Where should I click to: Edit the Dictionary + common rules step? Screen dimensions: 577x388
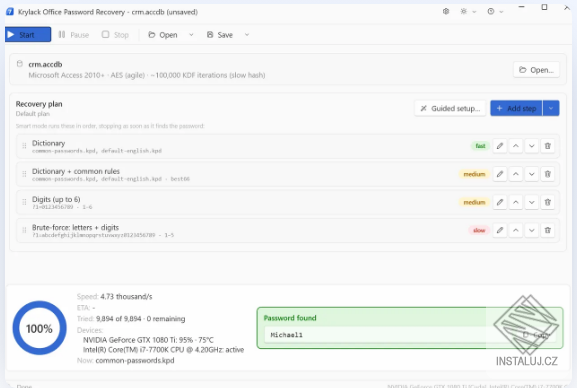500,174
